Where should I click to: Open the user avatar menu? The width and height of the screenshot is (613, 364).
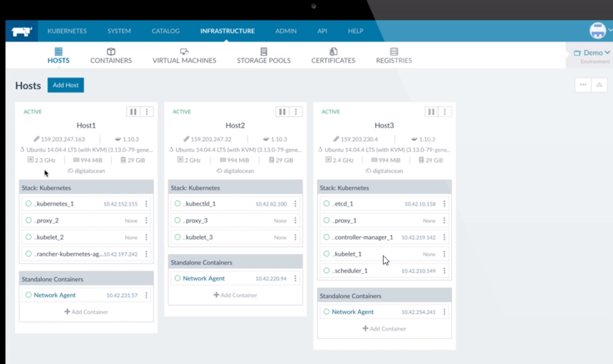click(598, 31)
